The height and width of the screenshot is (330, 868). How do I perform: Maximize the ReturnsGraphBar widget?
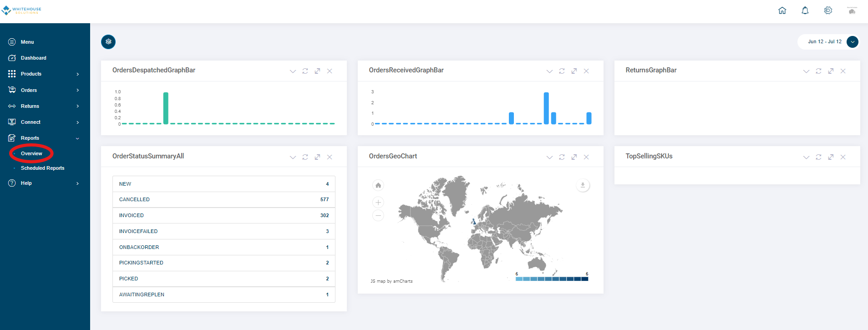tap(831, 71)
